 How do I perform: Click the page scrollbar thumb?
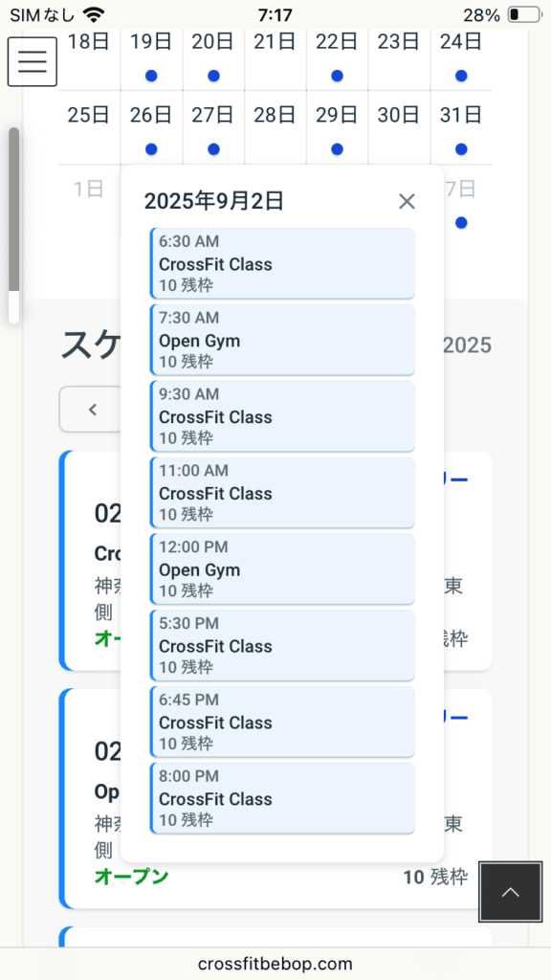13,210
